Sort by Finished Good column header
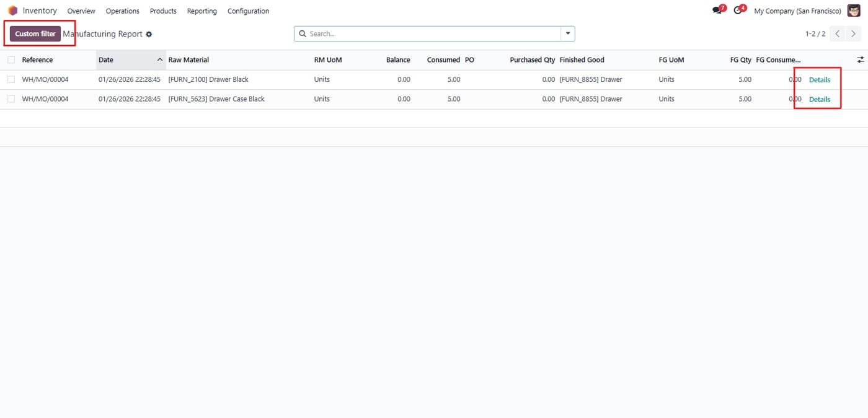868x418 pixels. tap(582, 60)
